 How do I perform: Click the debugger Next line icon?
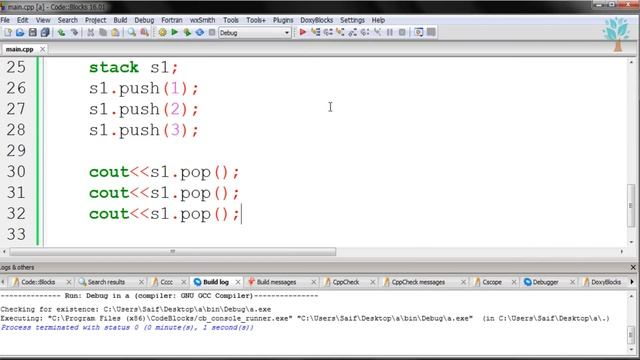[328, 32]
